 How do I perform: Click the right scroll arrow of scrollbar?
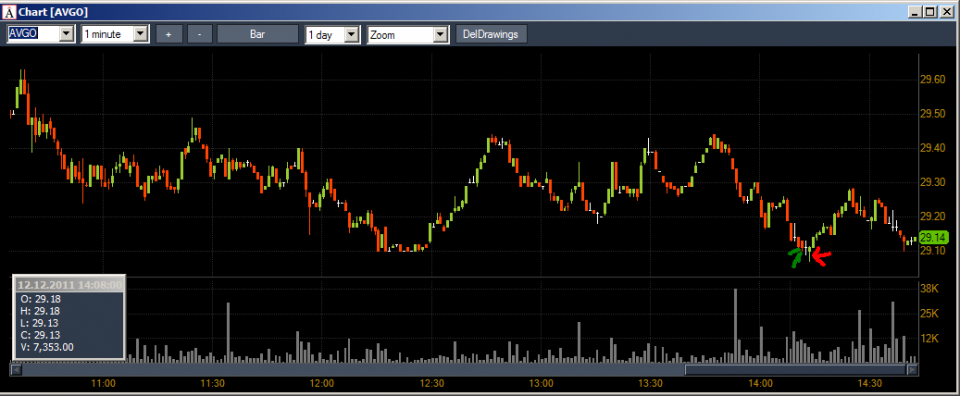pos(912,370)
